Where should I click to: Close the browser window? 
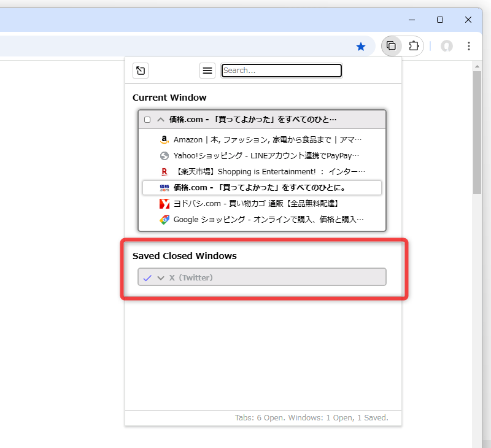tap(468, 20)
